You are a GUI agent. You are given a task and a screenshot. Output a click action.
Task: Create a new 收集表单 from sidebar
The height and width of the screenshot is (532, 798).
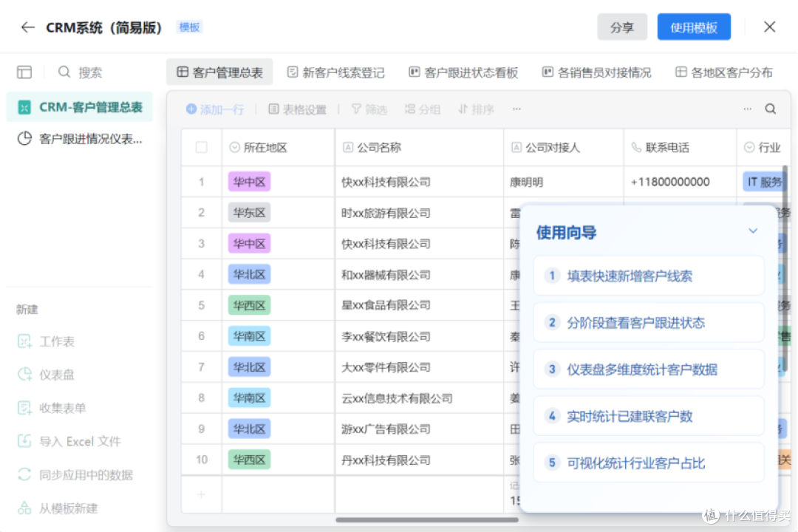pos(52,409)
